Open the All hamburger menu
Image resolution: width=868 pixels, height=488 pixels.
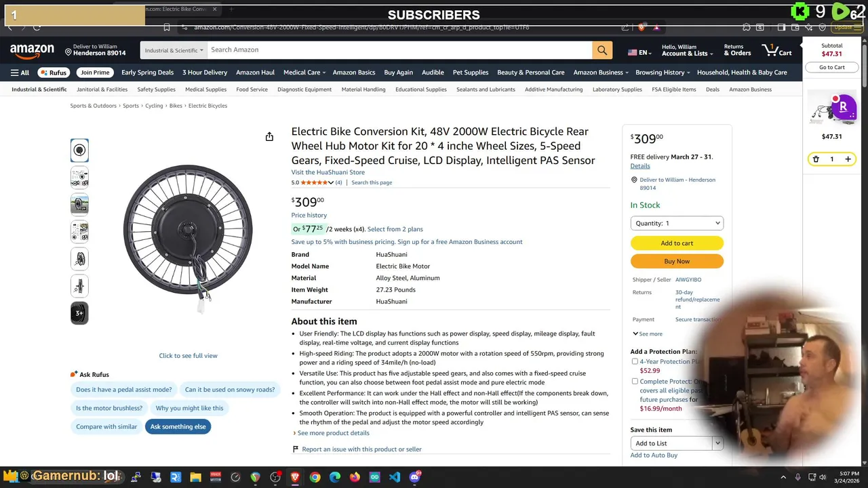[x=20, y=73]
